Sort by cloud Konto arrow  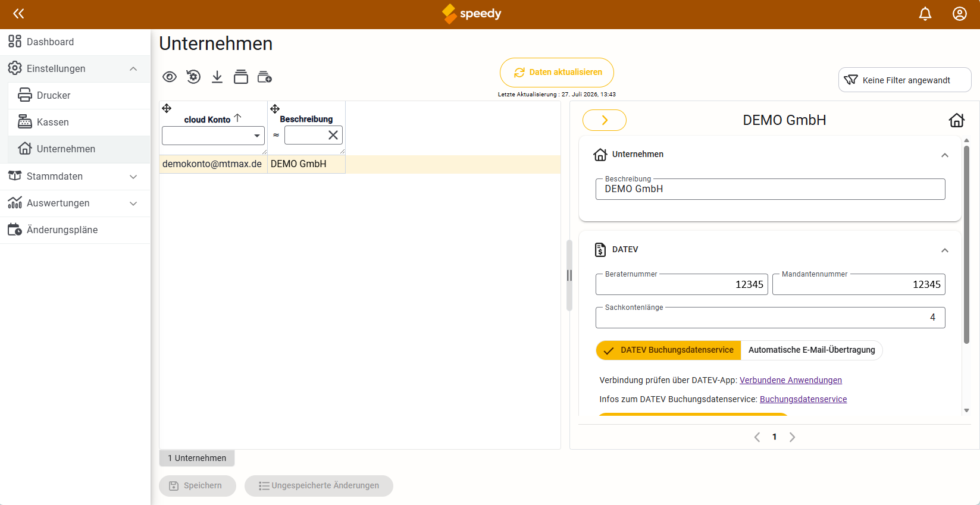(237, 118)
